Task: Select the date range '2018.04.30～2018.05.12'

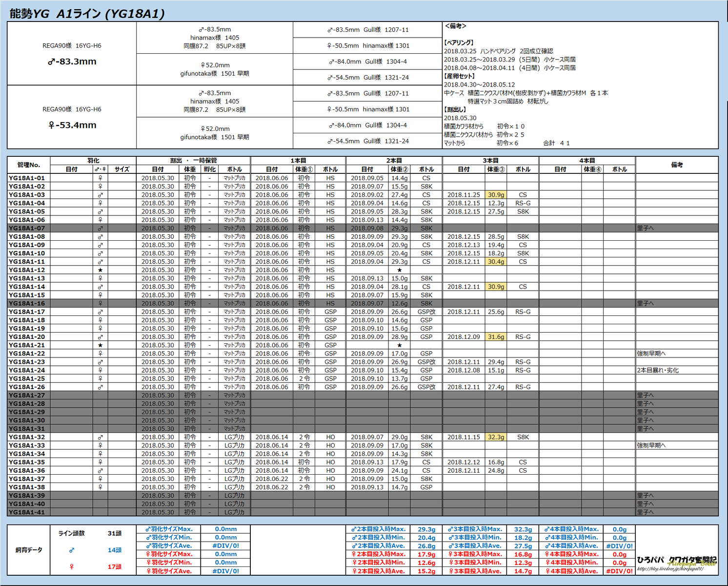Action: [479, 84]
